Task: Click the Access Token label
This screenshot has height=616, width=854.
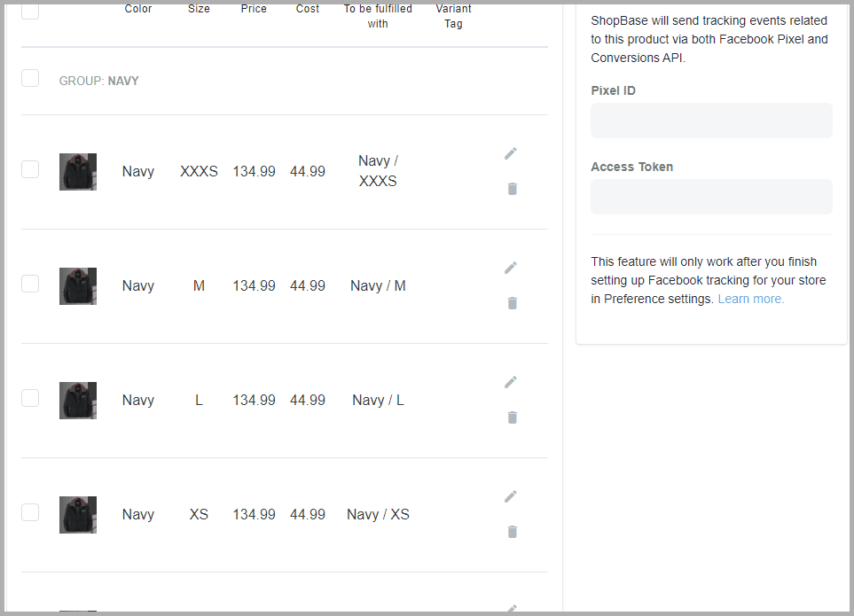Action: pos(631,167)
